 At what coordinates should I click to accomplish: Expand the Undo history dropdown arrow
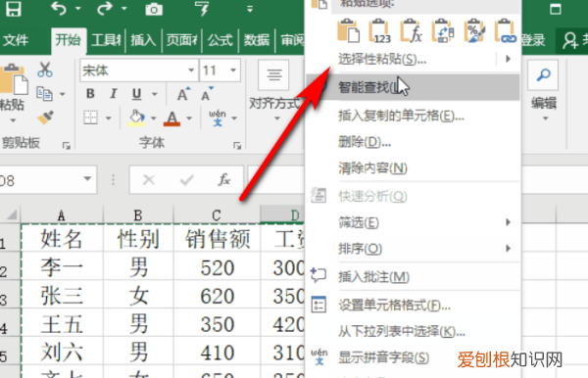[78, 8]
